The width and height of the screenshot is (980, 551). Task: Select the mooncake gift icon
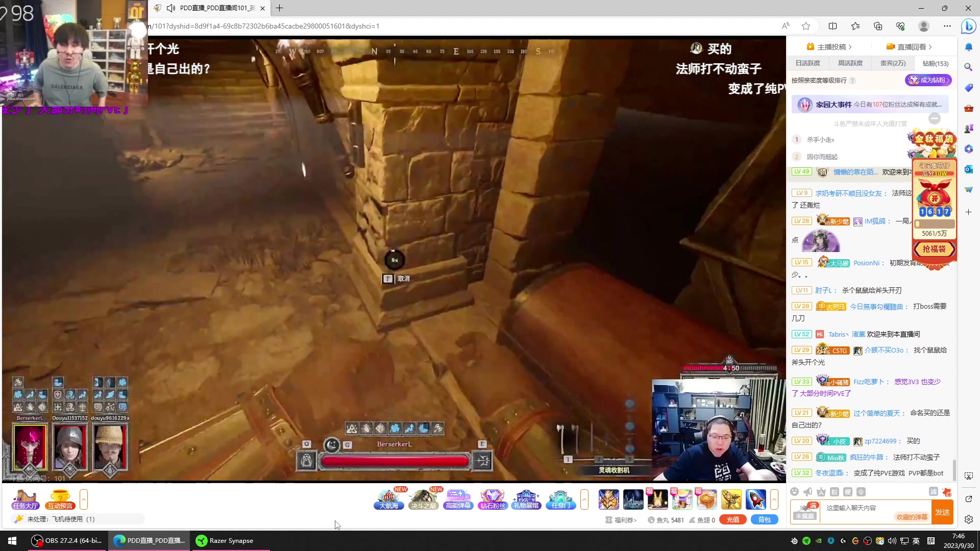point(707,499)
